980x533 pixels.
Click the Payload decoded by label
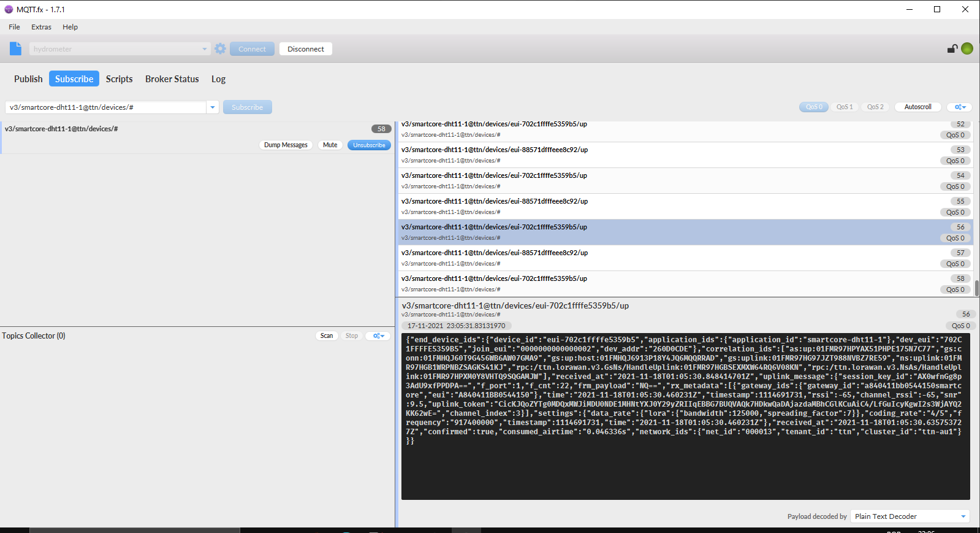pos(817,516)
